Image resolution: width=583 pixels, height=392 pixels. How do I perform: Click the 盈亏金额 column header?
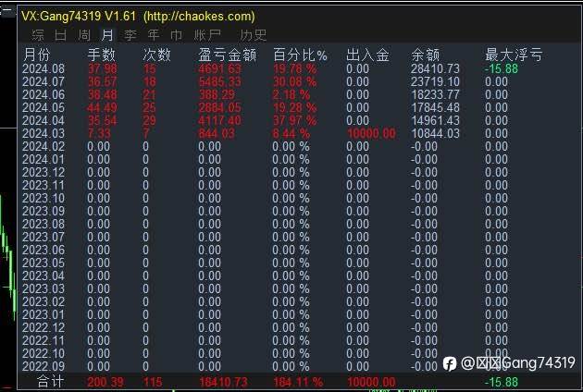coord(227,55)
